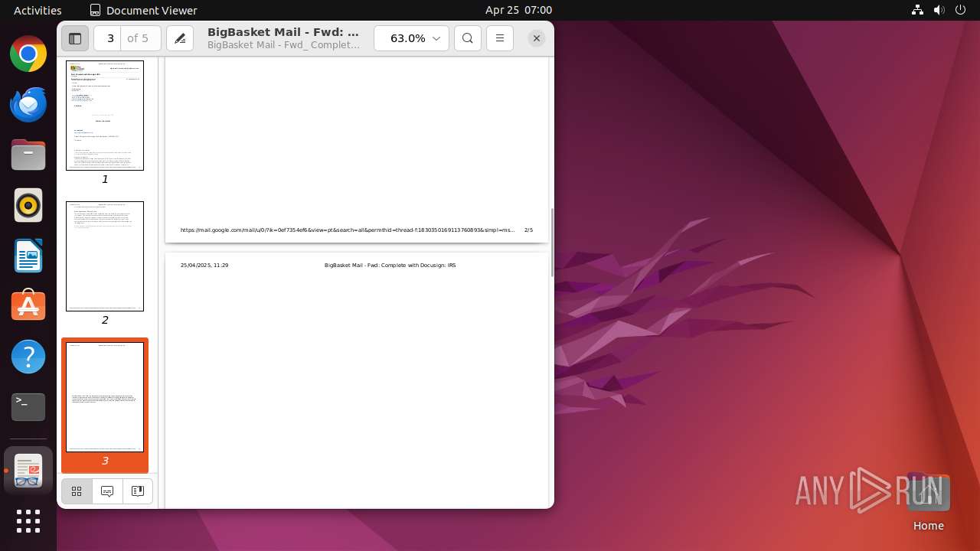The height and width of the screenshot is (551, 980).
Task: Open the hamburger file options menu
Action: coord(500,38)
